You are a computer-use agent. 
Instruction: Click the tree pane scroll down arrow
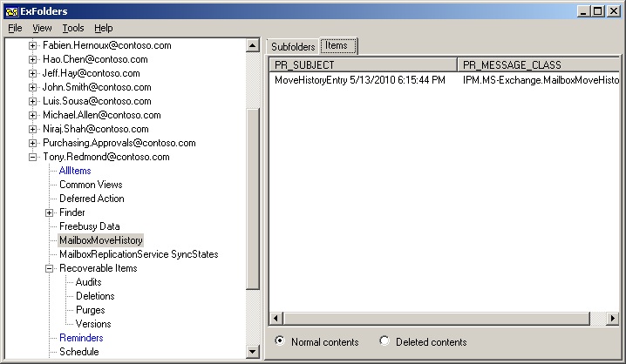(x=253, y=351)
